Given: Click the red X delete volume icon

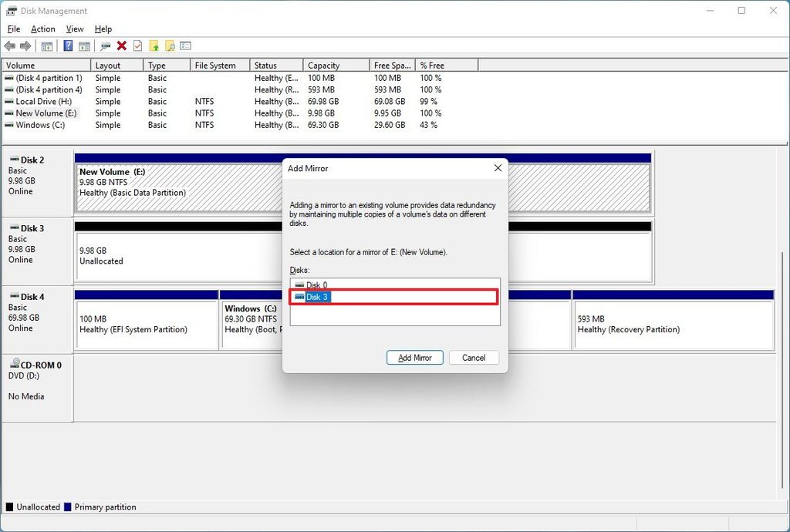Looking at the screenshot, I should [x=120, y=45].
